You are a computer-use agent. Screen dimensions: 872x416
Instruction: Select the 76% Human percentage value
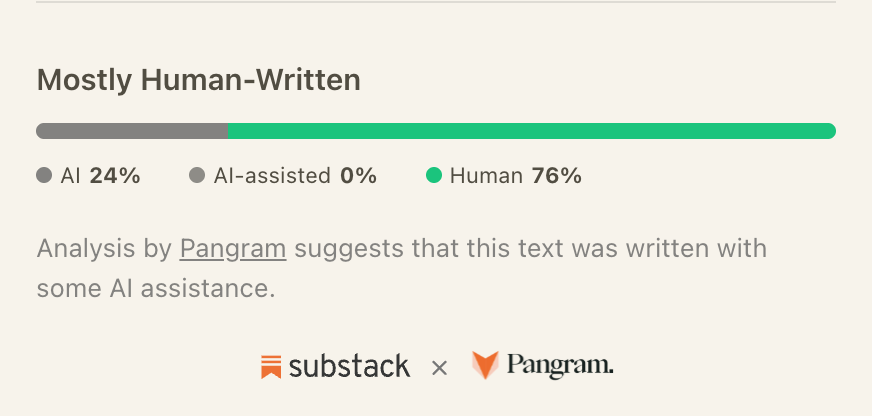click(557, 176)
